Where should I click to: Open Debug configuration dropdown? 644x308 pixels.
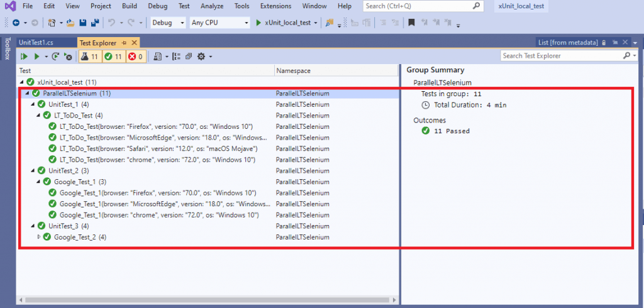168,23
